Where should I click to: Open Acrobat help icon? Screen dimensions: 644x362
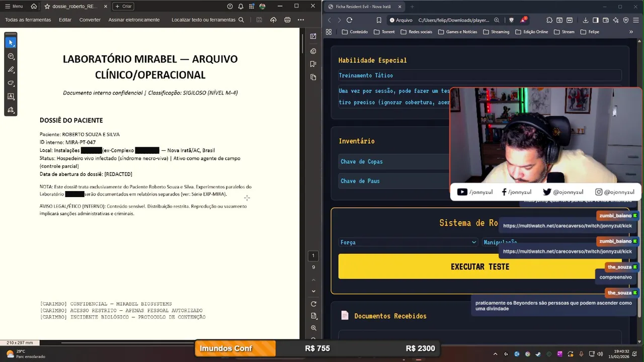coord(230,6)
